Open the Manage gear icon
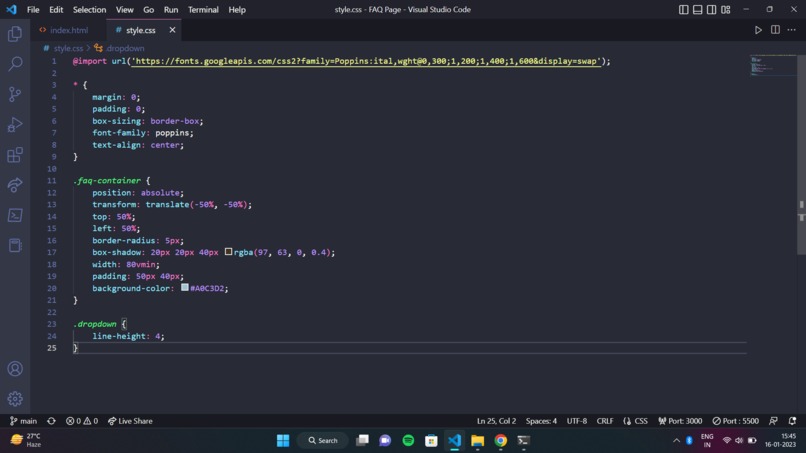This screenshot has height=453, width=806. pos(15,398)
